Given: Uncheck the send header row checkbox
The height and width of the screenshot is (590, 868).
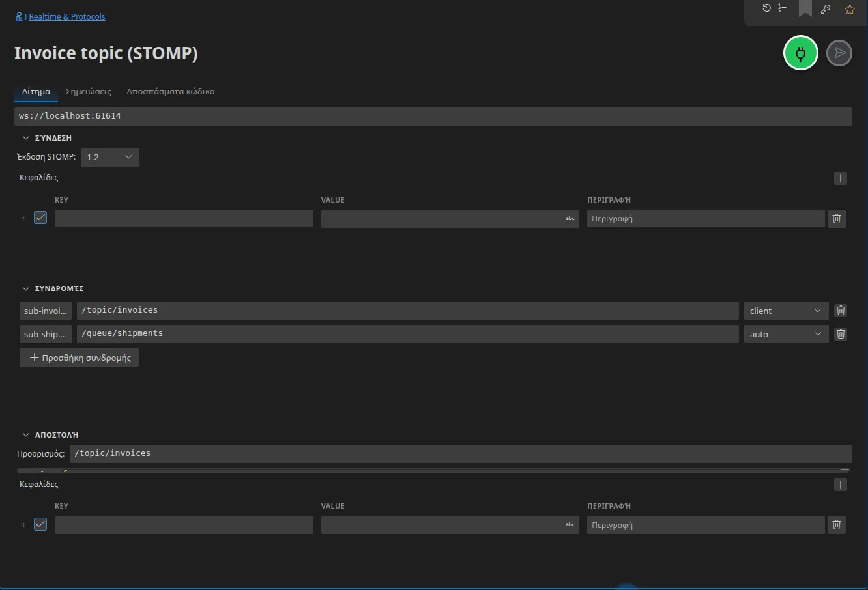Looking at the screenshot, I should pos(40,524).
